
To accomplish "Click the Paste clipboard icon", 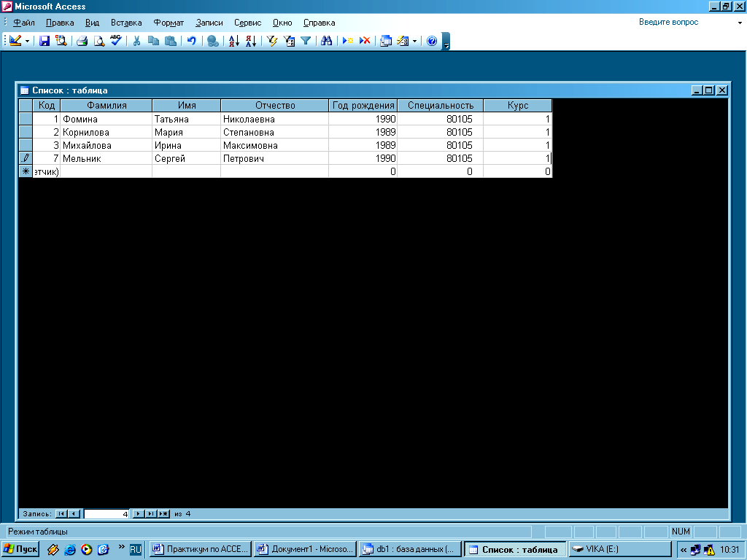I will (170, 41).
